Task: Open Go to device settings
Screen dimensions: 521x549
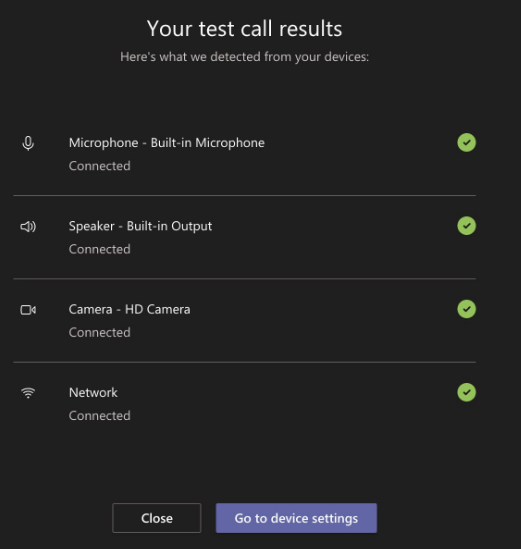Action: [x=296, y=518]
